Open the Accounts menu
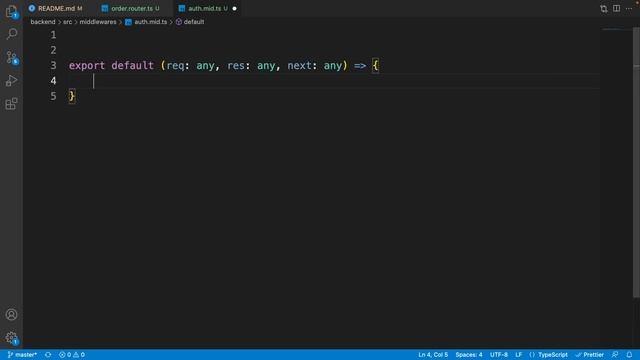This screenshot has height=360, width=640. pyautogui.click(x=11, y=315)
